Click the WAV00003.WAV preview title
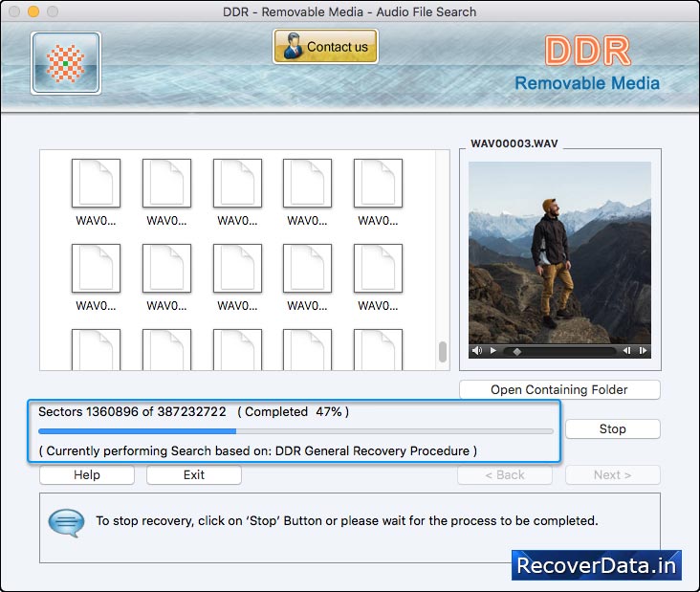 (514, 143)
